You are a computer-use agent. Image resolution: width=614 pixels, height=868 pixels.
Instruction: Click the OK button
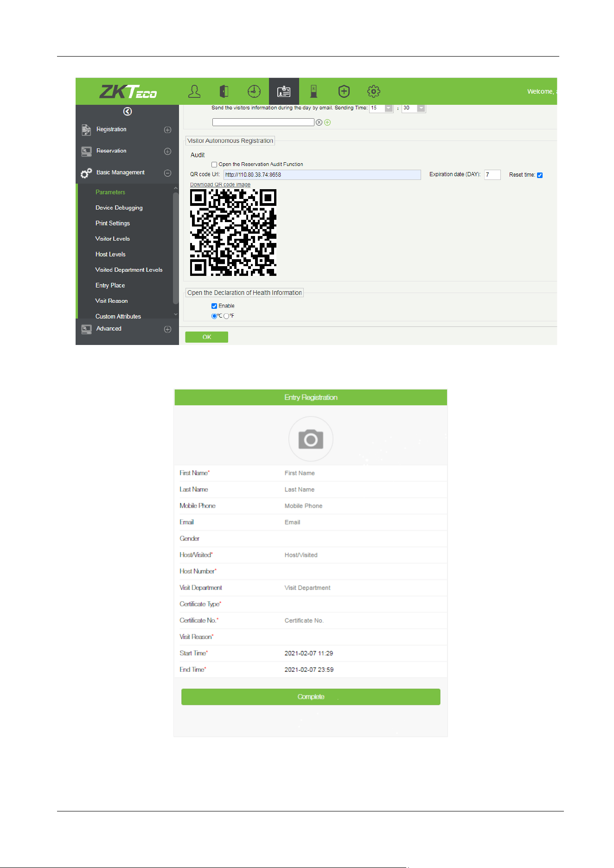pyautogui.click(x=206, y=337)
